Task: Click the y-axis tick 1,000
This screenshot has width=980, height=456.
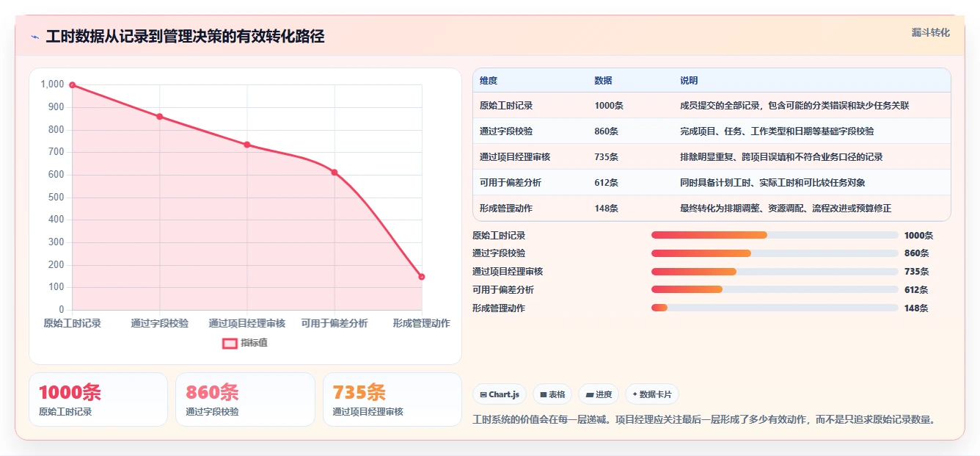Action: click(x=53, y=84)
